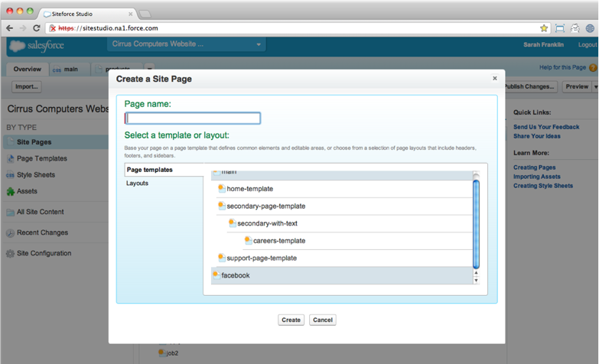The width and height of the screenshot is (599, 364).
Task: Click the careers-template icon
Action: [248, 240]
